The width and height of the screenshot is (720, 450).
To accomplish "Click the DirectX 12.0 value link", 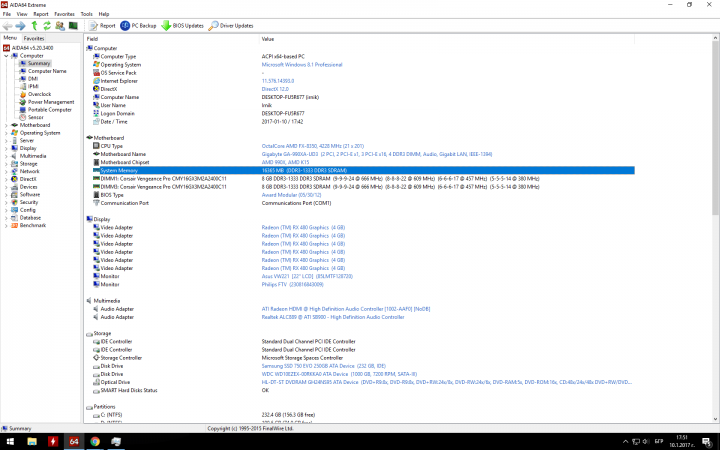I will pos(275,89).
